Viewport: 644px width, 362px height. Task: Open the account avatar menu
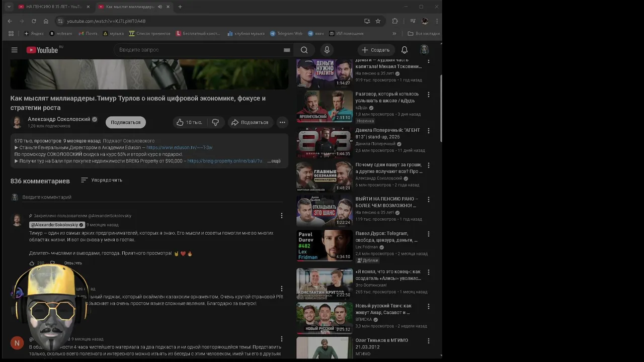point(424,49)
